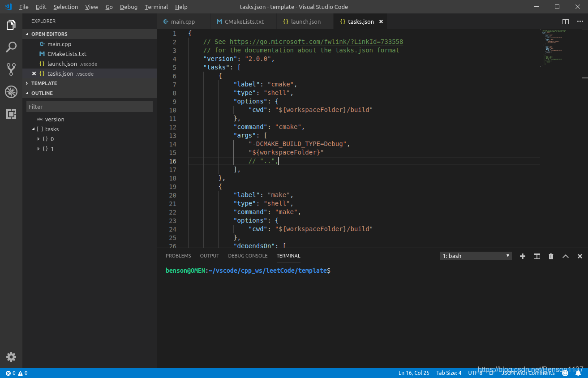This screenshot has height=378, width=588.
Task: Close the tasks.json editor tab
Action: (381, 21)
